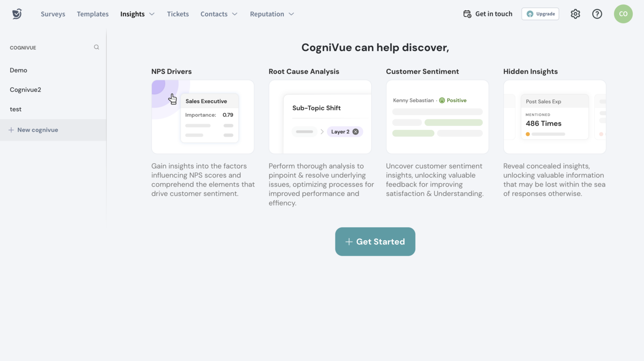Open the Templates section
This screenshot has width=644, height=361.
(93, 14)
